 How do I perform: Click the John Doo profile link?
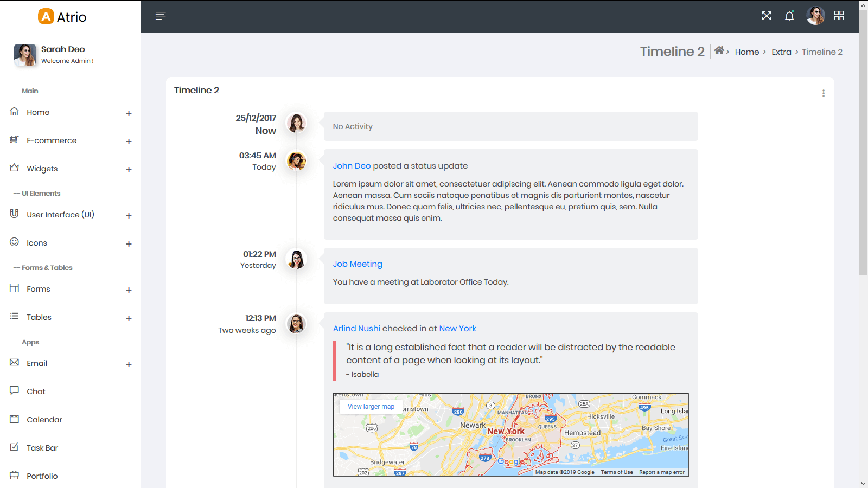pos(352,166)
